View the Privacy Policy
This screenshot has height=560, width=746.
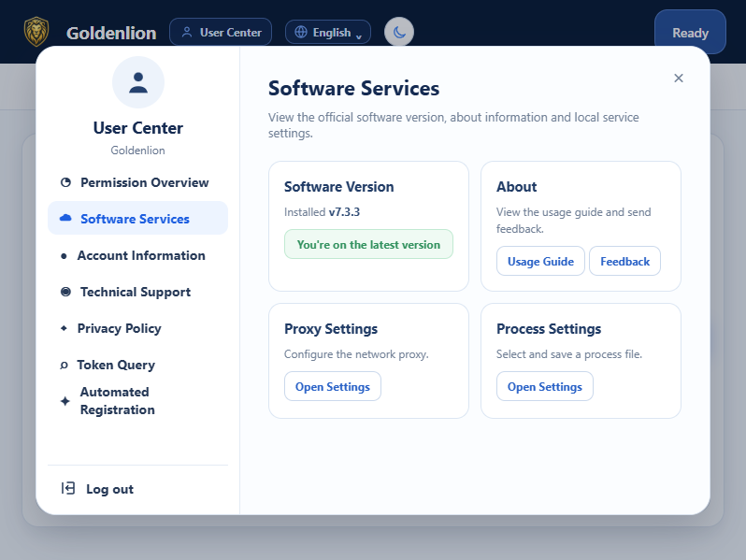pos(137,328)
